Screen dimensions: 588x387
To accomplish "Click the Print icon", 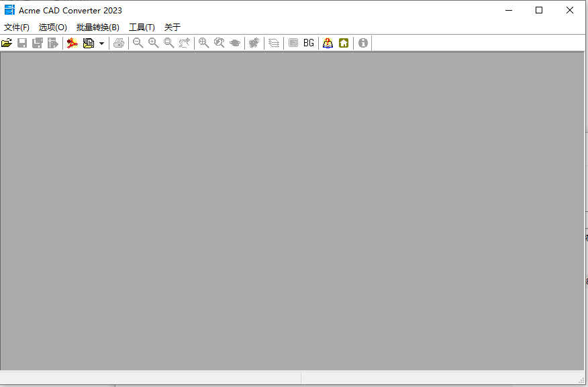I will (119, 43).
